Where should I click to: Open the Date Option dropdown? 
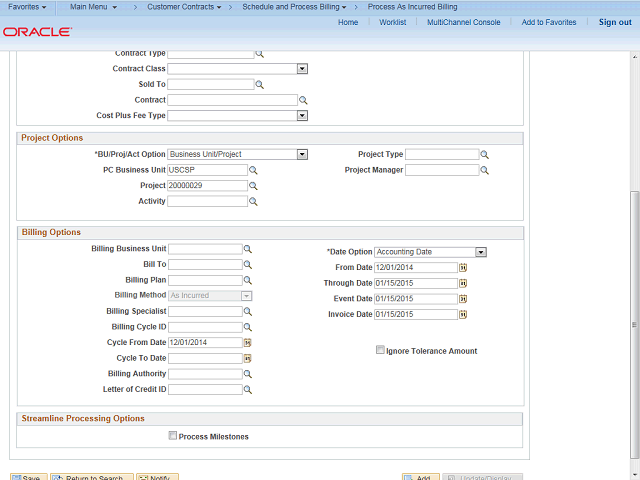click(480, 252)
